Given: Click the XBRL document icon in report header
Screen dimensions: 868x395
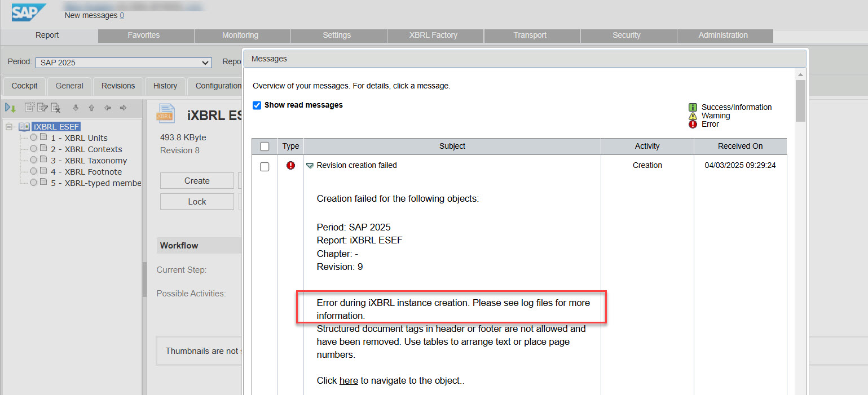Looking at the screenshot, I should [165, 113].
